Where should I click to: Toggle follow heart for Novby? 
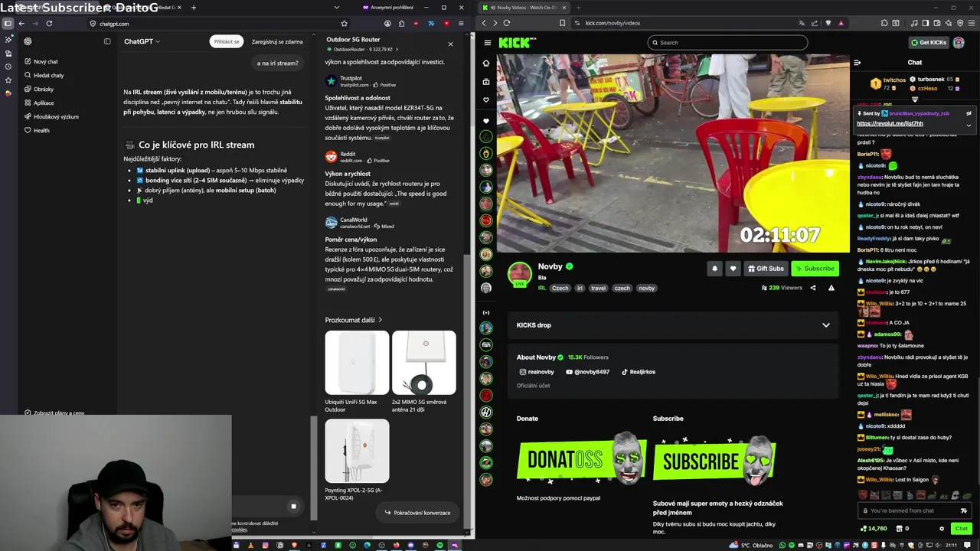[x=733, y=269]
